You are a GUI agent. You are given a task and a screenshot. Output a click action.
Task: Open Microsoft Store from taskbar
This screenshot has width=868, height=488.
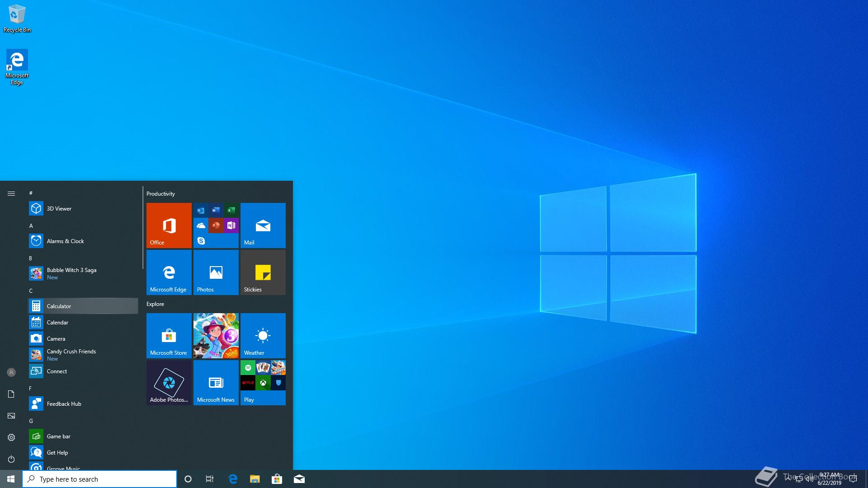277,479
